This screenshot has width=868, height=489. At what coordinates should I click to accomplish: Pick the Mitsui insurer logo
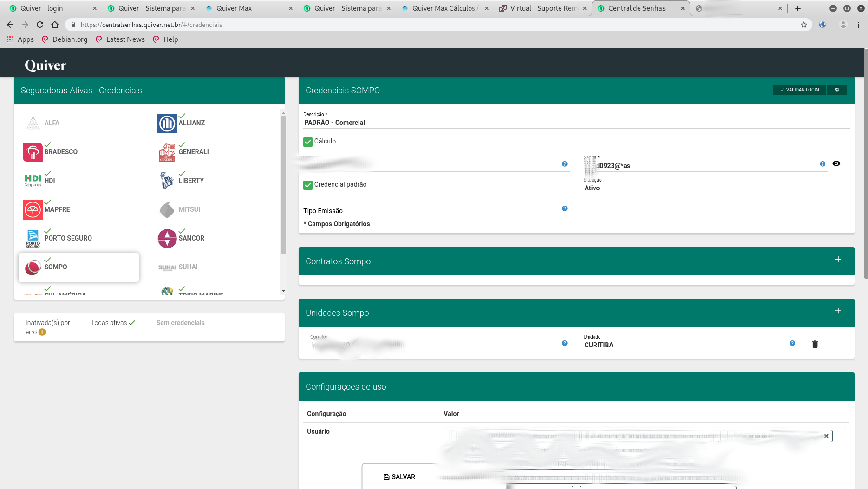[167, 210]
